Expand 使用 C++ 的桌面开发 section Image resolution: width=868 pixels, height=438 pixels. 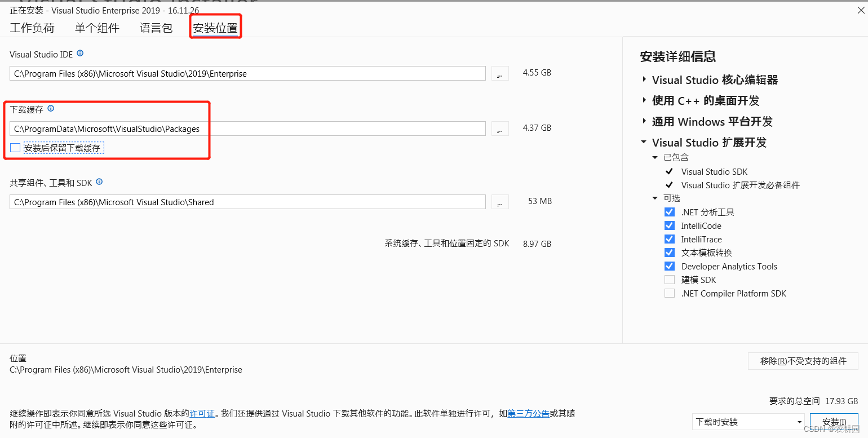(x=644, y=100)
